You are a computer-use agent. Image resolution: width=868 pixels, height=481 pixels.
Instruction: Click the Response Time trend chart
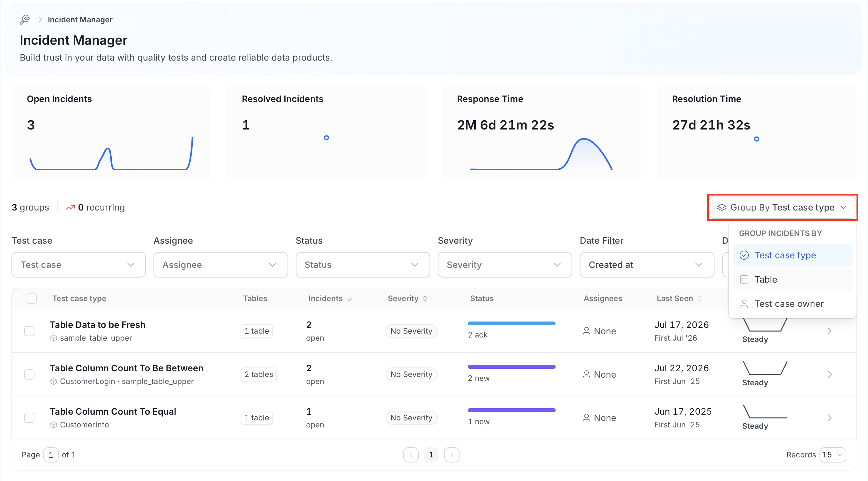(541, 154)
